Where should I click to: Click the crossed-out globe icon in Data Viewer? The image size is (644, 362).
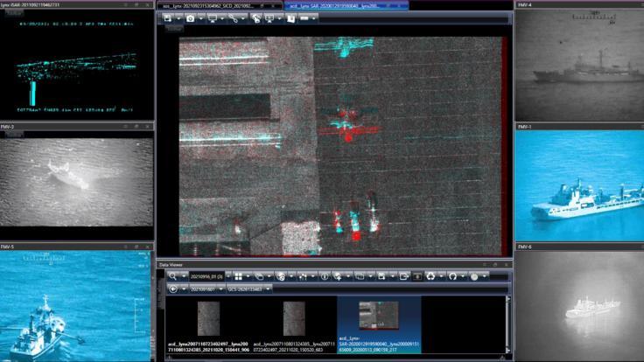tap(281, 276)
